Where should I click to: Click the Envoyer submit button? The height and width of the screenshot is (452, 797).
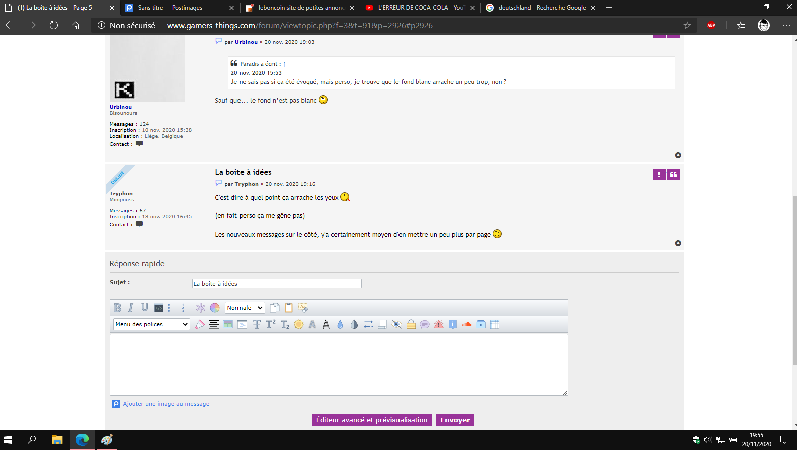(x=455, y=420)
